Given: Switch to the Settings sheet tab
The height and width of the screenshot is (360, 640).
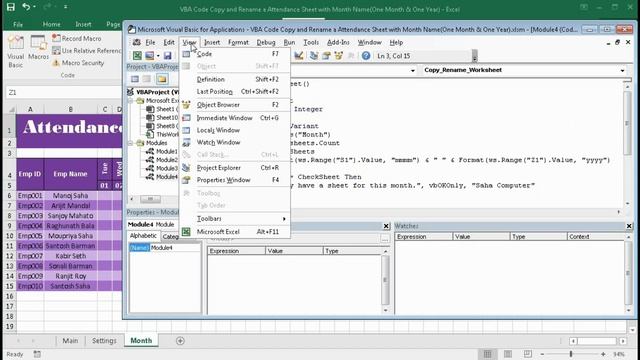Looking at the screenshot, I should click(104, 341).
